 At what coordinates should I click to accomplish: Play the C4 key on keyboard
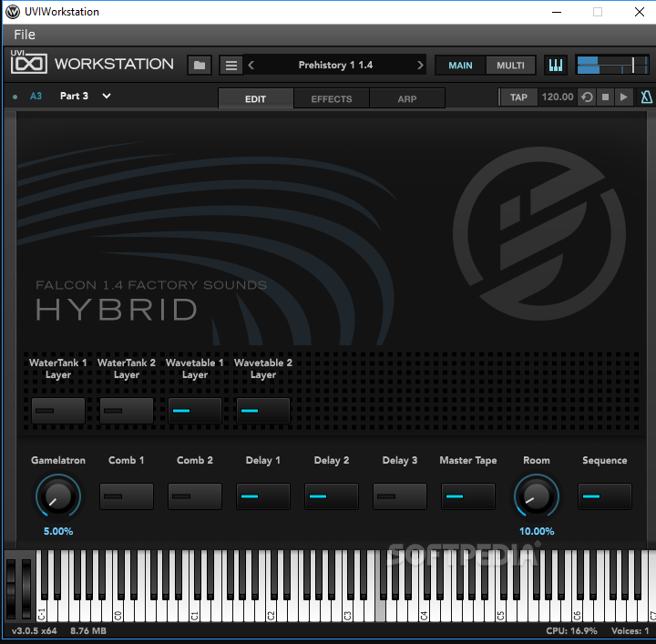425,608
